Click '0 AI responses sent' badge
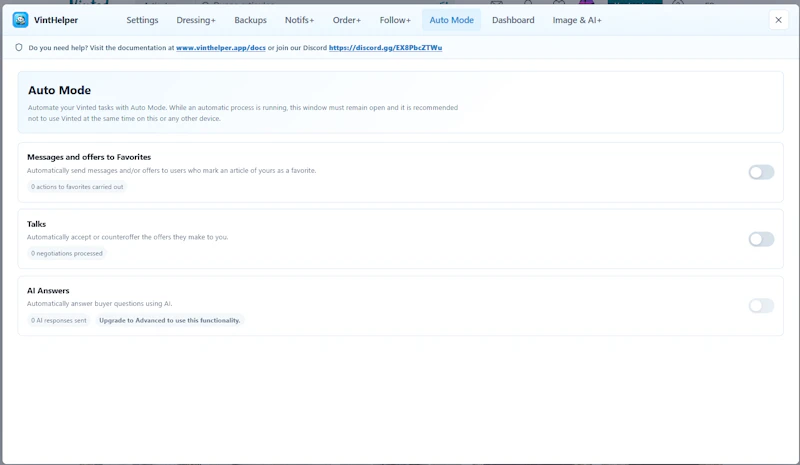The width and height of the screenshot is (800, 465). (59, 320)
